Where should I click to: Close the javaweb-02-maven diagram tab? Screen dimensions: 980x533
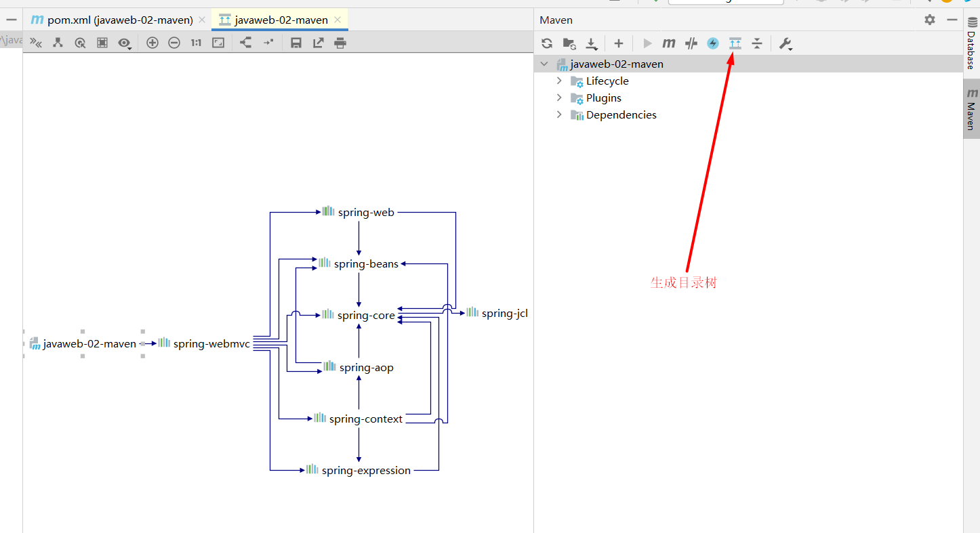click(x=338, y=20)
